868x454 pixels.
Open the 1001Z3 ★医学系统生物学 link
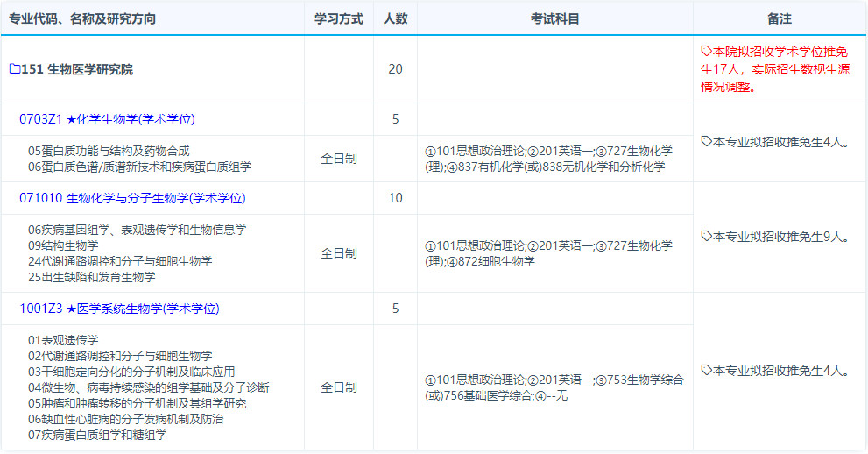pos(119,309)
